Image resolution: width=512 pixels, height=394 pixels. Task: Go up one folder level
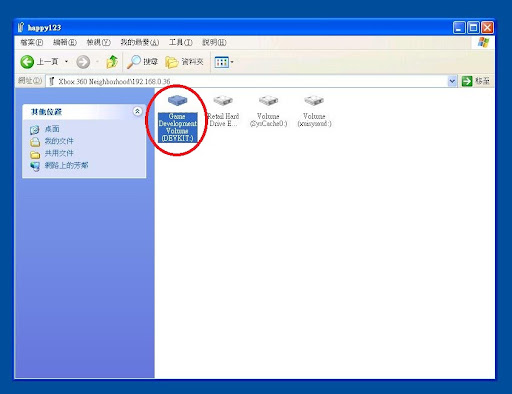coord(112,62)
